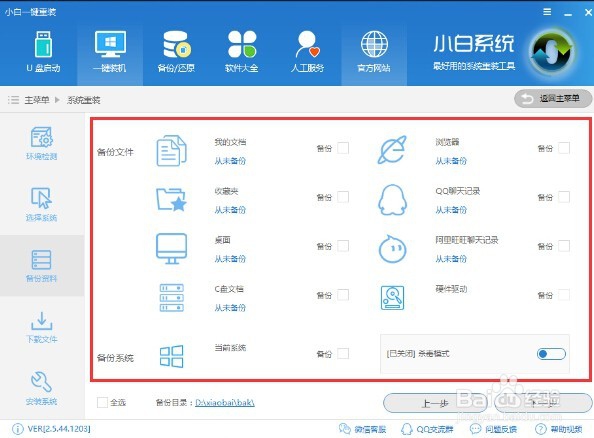
Task: Go to 备份资料 step in sidebar
Action: [41, 266]
